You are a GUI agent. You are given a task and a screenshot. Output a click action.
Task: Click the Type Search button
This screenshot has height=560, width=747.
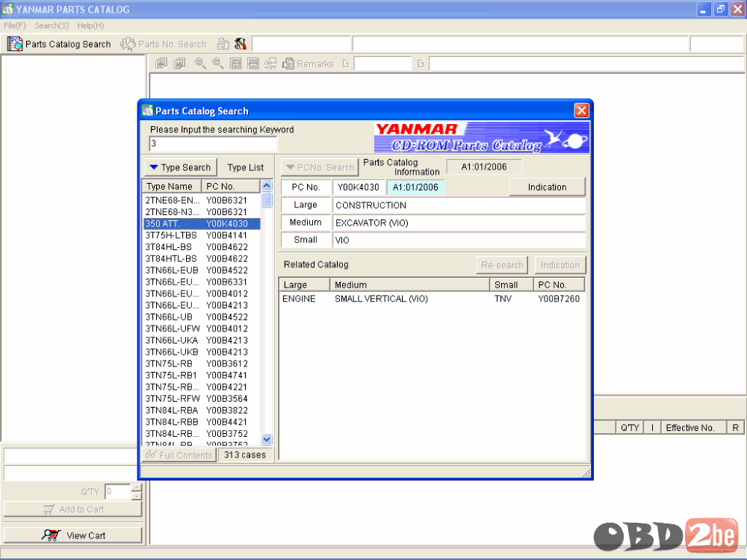pyautogui.click(x=181, y=167)
